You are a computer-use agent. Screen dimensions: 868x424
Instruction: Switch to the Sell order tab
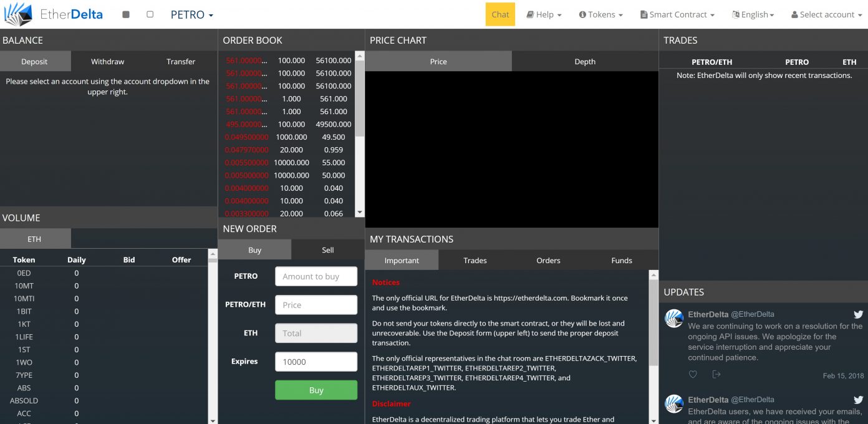(x=328, y=249)
